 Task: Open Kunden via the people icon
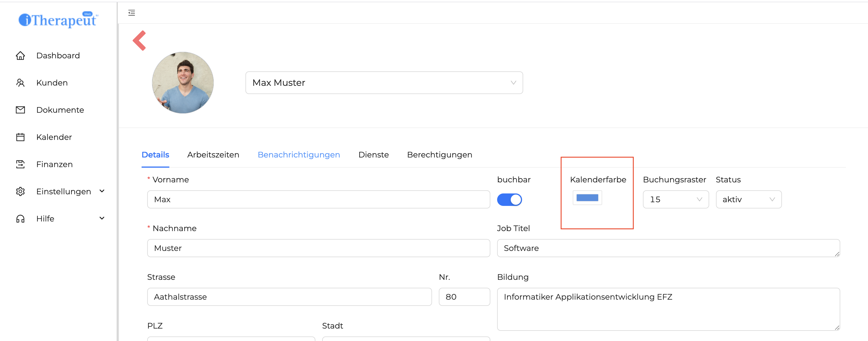20,83
